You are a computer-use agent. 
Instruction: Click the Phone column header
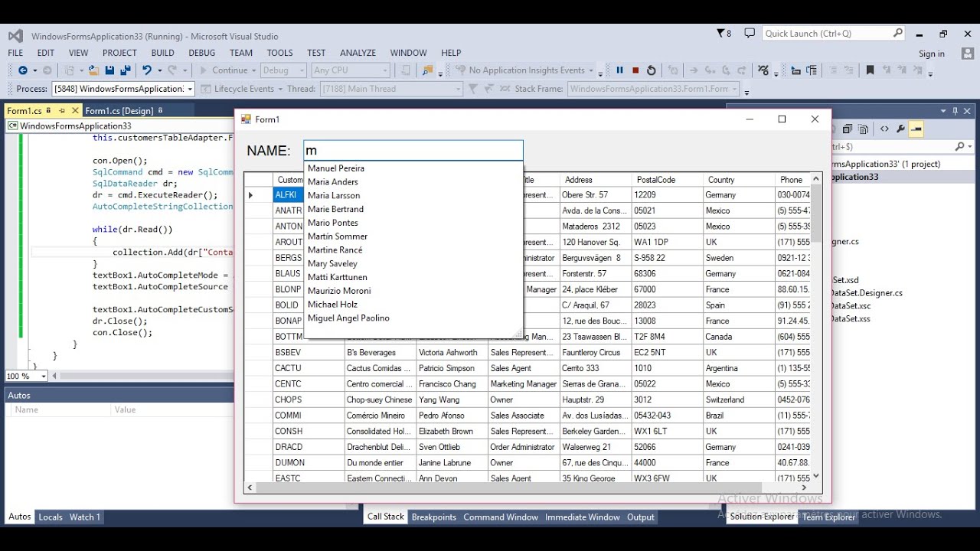click(x=792, y=180)
